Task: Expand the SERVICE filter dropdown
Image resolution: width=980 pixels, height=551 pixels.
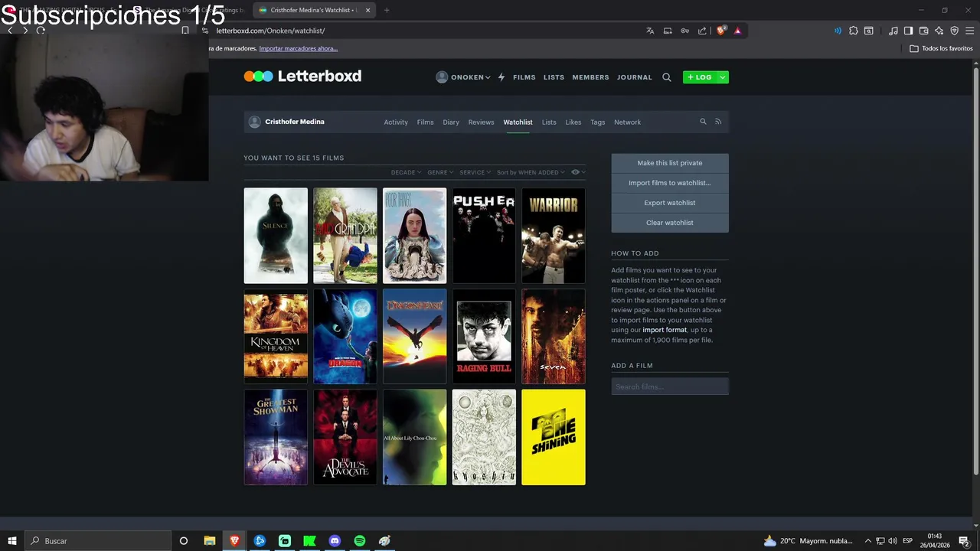Action: click(x=475, y=172)
